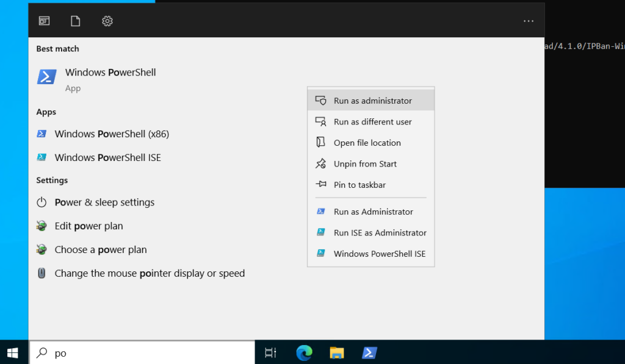Select the Apps filter icon in search header
This screenshot has height=364, width=625.
click(44, 21)
